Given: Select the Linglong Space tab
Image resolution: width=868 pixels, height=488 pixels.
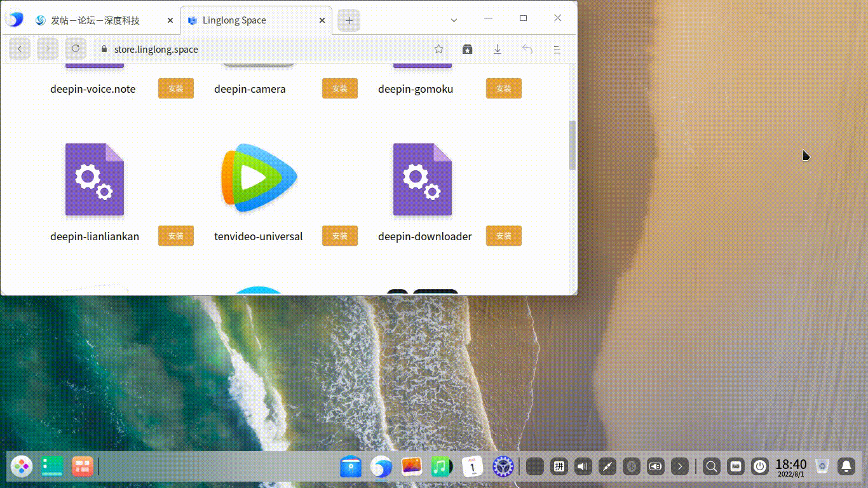Looking at the screenshot, I should (x=256, y=20).
